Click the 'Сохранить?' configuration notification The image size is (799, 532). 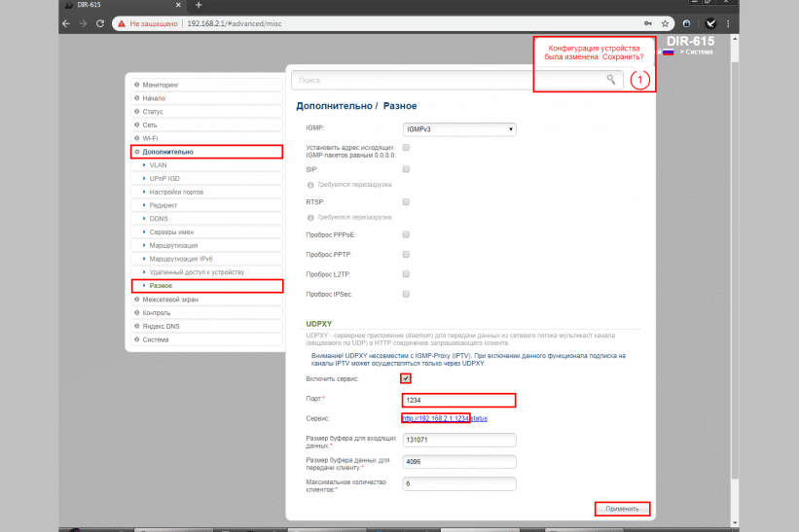[x=594, y=56]
